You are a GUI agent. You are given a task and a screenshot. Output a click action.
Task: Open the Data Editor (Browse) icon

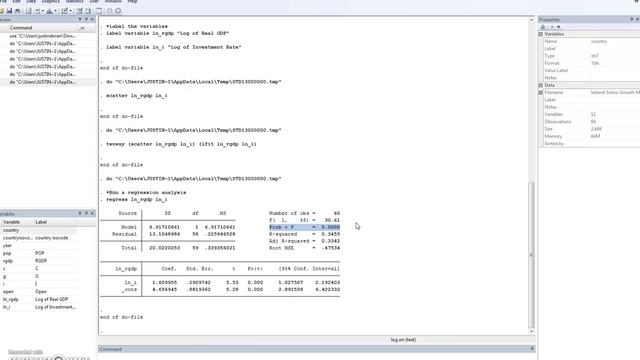[x=88, y=11]
